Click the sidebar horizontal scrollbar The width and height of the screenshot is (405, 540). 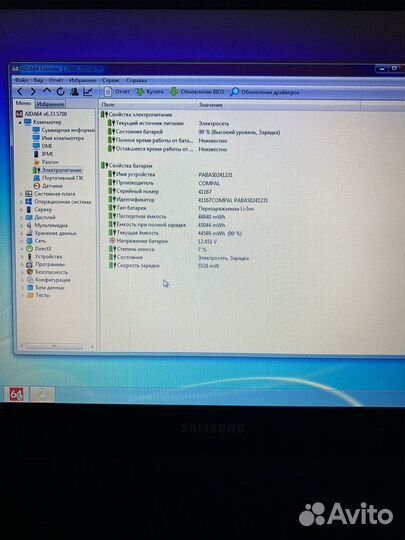click(54, 346)
